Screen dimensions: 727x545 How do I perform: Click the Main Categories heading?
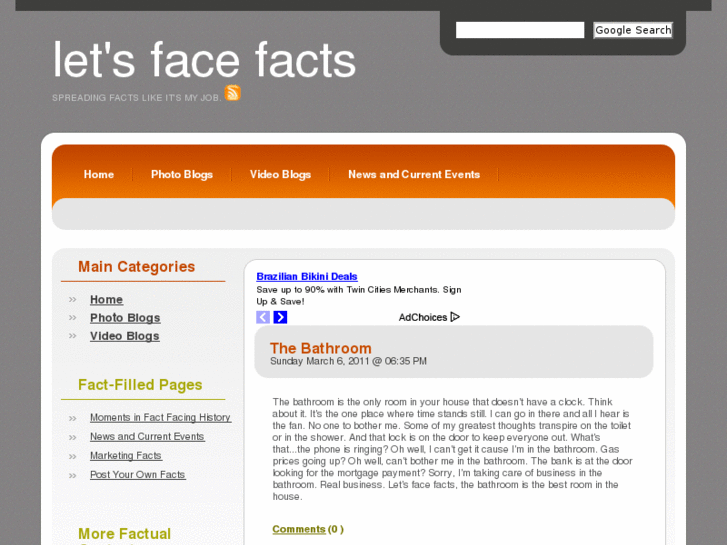pos(136,267)
